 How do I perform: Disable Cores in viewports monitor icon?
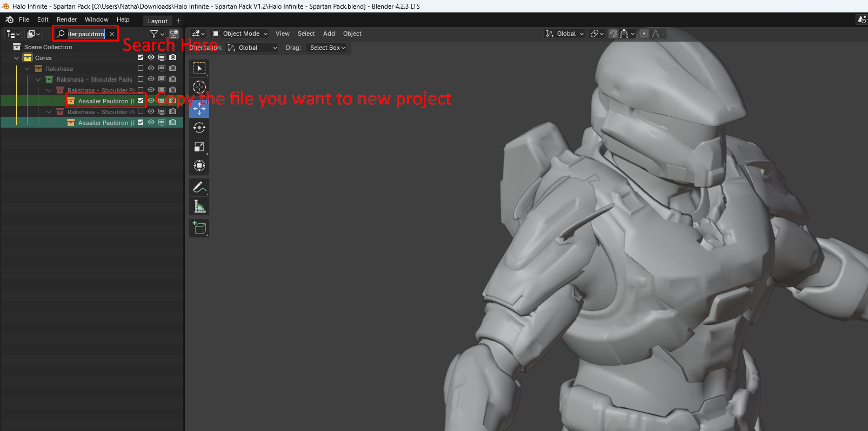162,57
